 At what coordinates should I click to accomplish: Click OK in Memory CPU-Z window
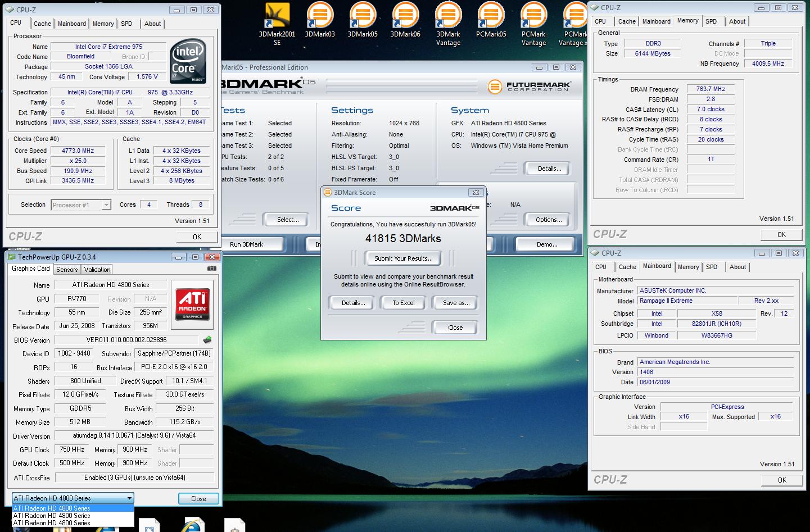click(781, 234)
